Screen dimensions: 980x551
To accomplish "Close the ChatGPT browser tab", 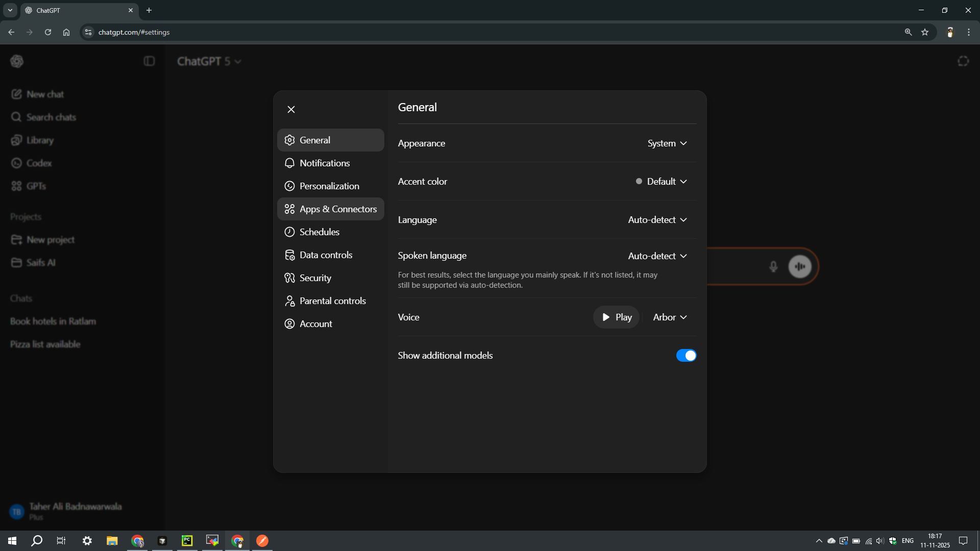I will 131,10.
